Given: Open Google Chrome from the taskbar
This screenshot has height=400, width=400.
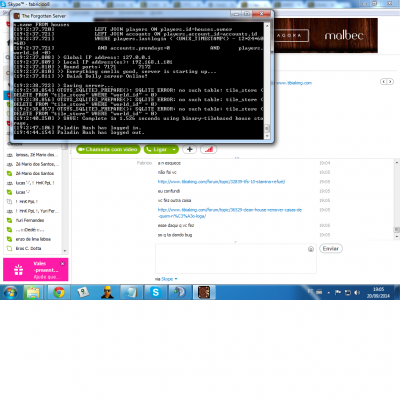Looking at the screenshot, I should click(59, 292).
